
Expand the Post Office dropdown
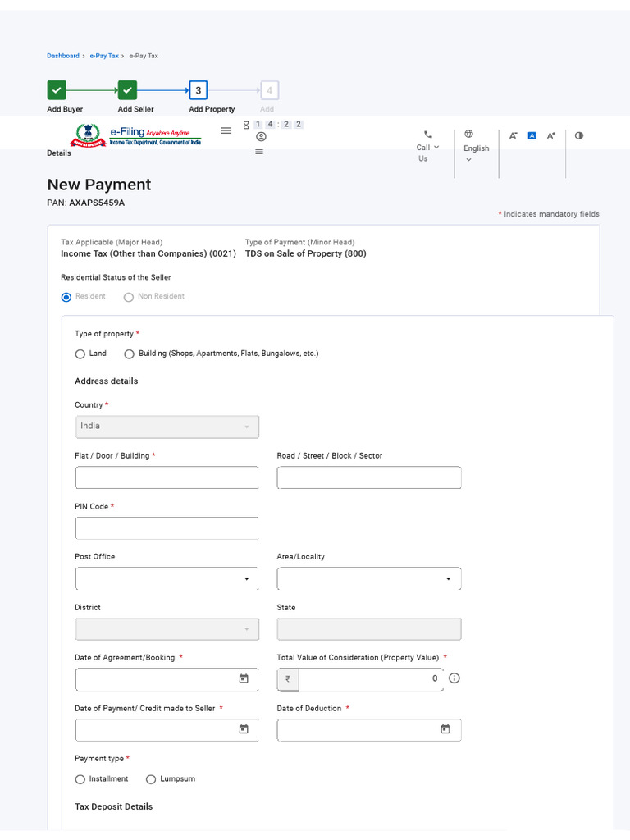167,578
